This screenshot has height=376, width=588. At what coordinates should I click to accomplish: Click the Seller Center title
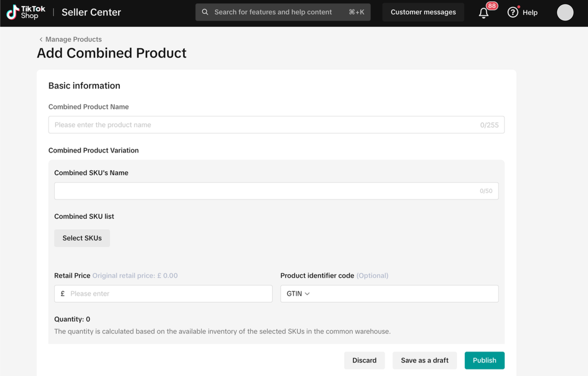91,12
